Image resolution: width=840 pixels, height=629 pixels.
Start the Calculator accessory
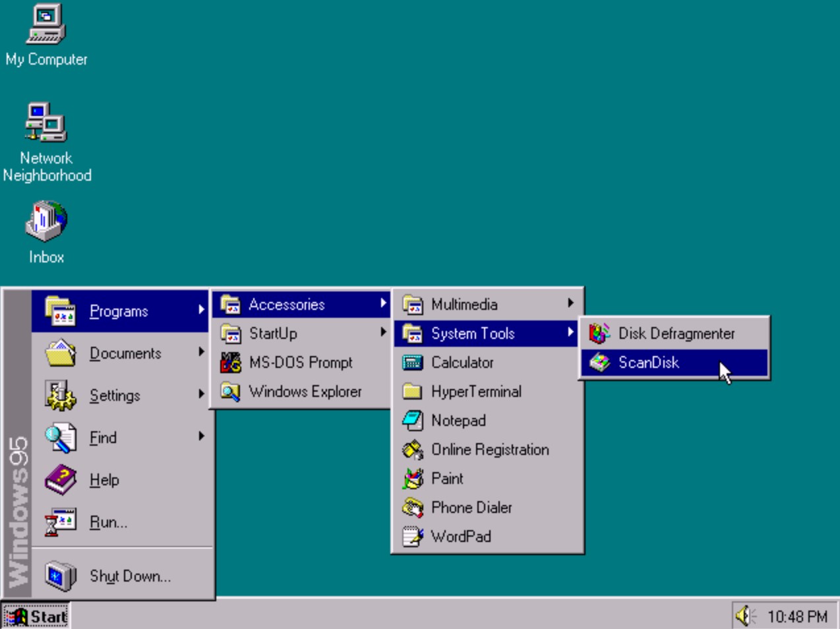coord(464,362)
